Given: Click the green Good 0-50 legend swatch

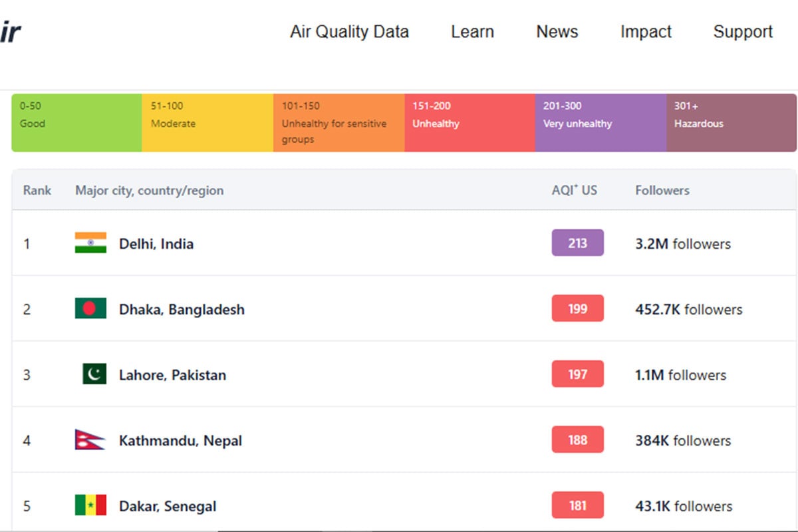Looking at the screenshot, I should (x=76, y=122).
